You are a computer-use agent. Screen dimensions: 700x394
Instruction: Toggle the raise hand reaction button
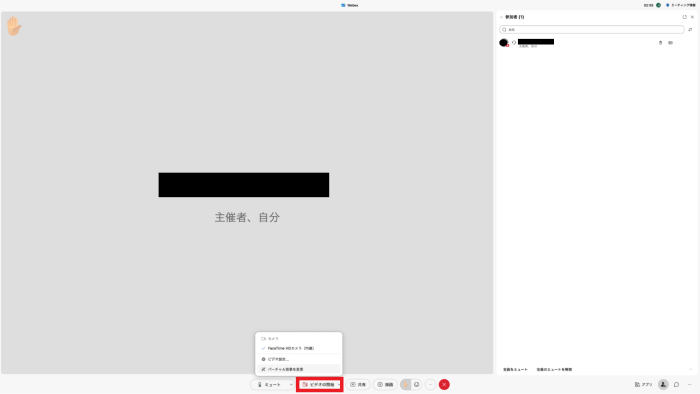point(405,384)
